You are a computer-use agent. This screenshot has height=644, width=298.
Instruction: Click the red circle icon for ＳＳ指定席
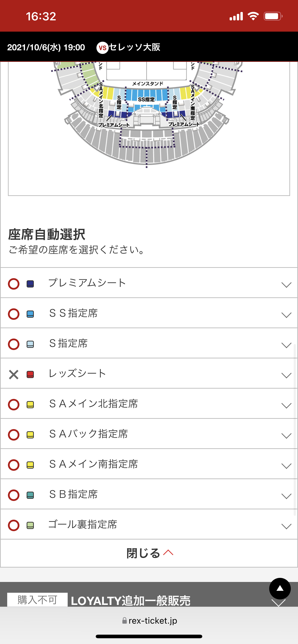pyautogui.click(x=14, y=314)
